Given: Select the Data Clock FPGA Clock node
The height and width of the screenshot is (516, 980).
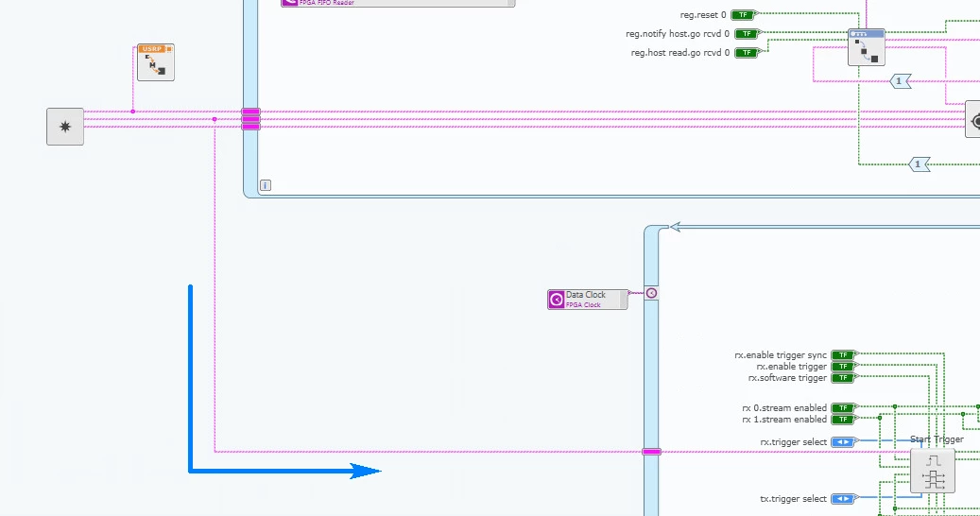Looking at the screenshot, I should [x=587, y=300].
